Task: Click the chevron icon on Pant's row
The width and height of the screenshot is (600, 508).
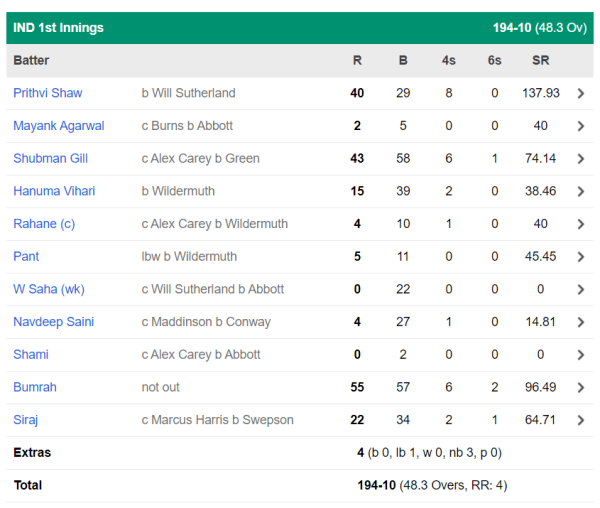Action: point(581,257)
